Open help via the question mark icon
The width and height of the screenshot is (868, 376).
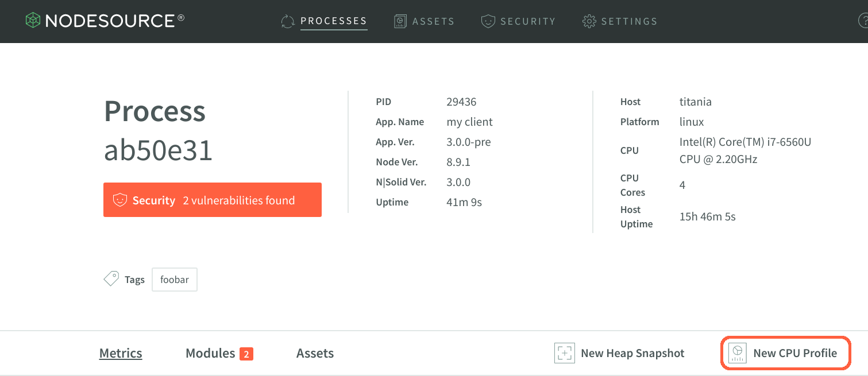(x=863, y=21)
